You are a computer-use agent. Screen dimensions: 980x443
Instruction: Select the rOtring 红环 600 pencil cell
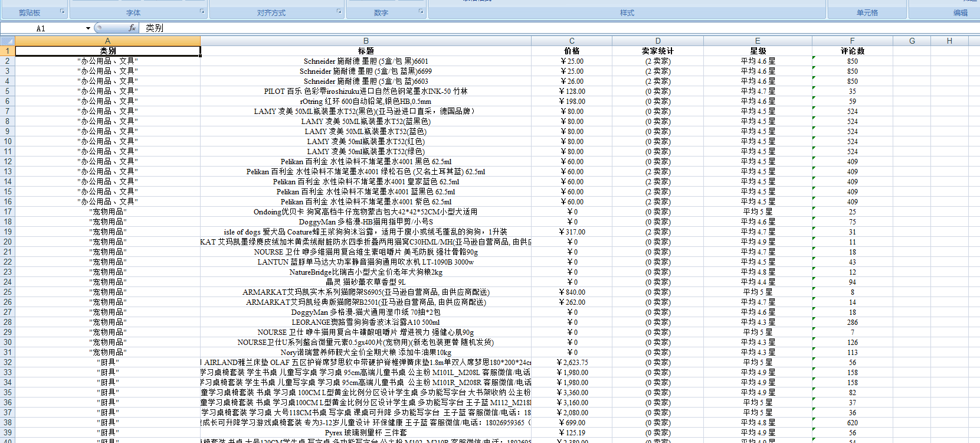tap(366, 101)
